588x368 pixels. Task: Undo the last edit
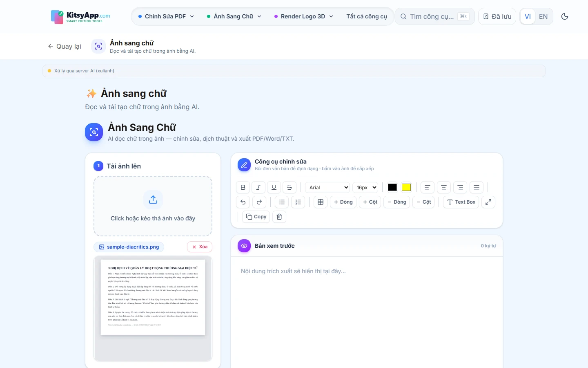(243, 202)
